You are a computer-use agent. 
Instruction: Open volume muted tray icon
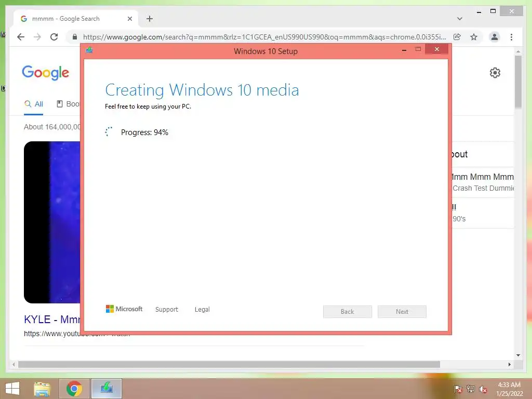point(483,389)
